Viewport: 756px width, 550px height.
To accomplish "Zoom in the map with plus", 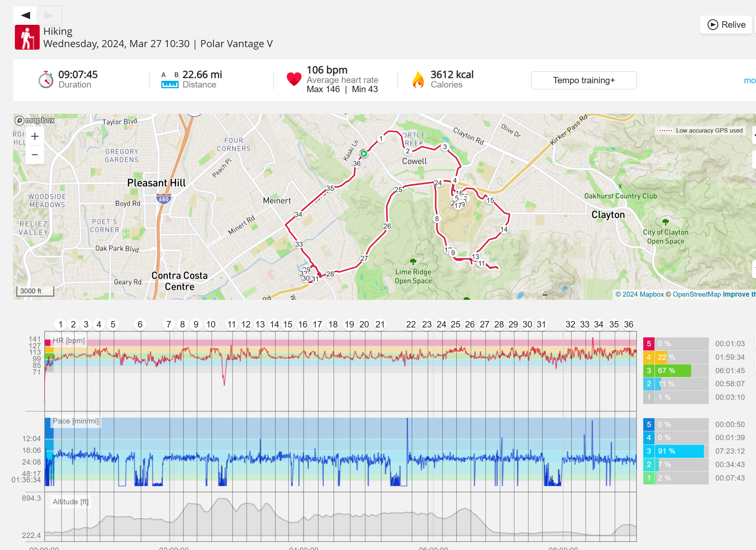I will [35, 136].
